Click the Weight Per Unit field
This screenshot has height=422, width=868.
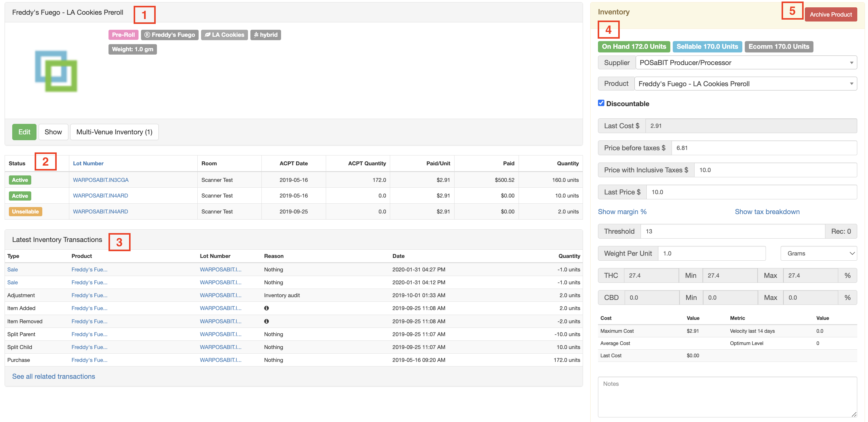pos(712,253)
